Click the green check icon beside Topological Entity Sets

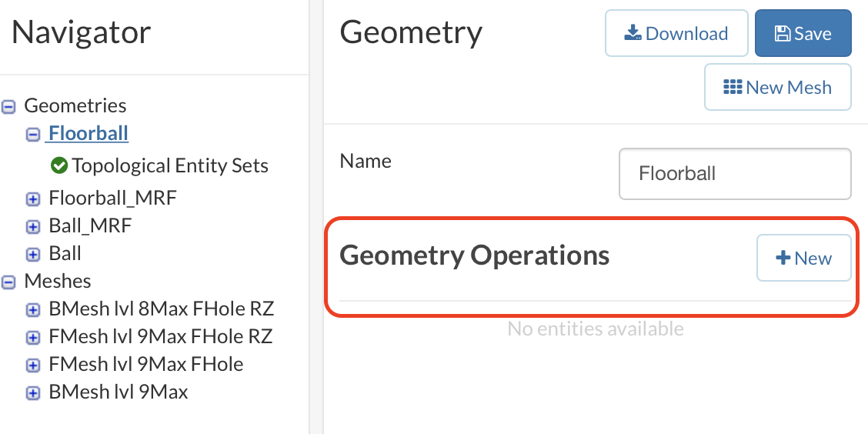click(58, 165)
